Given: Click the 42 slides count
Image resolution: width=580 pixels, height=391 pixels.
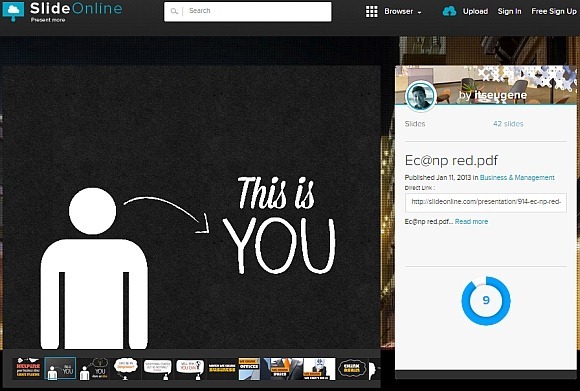Looking at the screenshot, I should pyautogui.click(x=508, y=124).
